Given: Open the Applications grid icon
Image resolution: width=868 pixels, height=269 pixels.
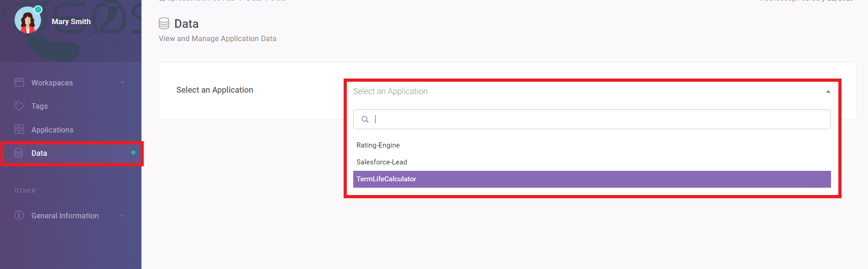Looking at the screenshot, I should pyautogui.click(x=19, y=129).
